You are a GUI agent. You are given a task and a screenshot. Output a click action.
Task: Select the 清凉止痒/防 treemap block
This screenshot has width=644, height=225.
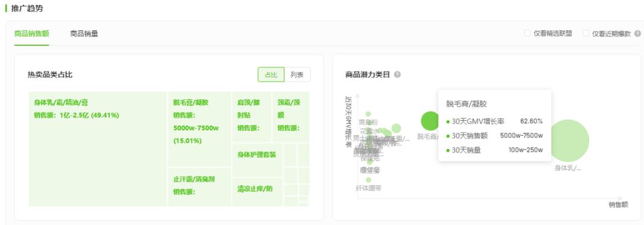[258, 192]
